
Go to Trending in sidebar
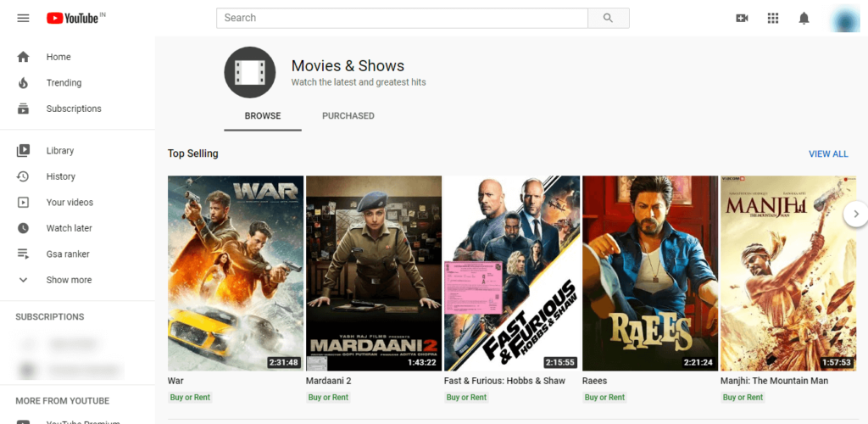[x=64, y=83]
